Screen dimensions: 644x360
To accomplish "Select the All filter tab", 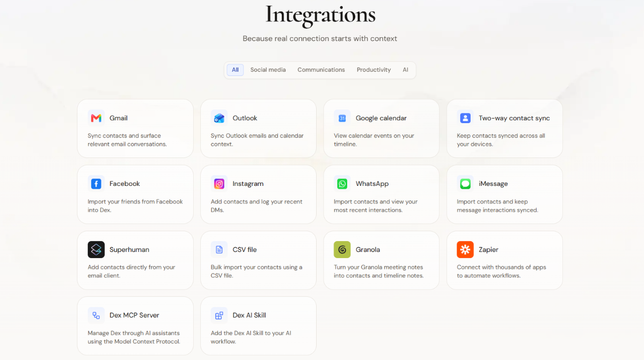I will [x=235, y=70].
